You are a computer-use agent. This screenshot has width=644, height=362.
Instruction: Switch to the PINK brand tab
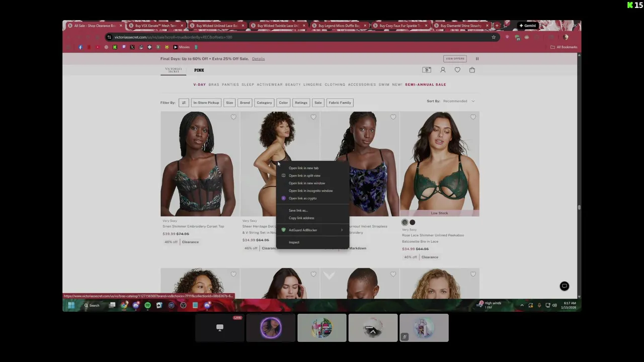(199, 70)
